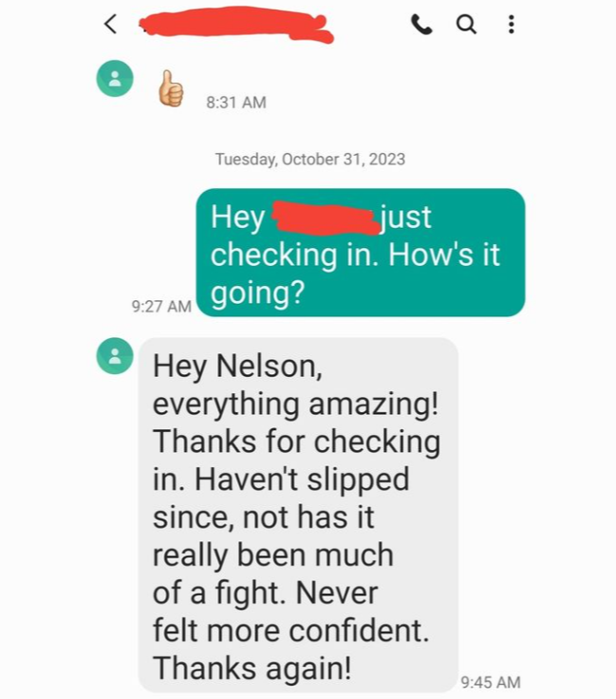
Task: Tap the avatar beside the Hey Nelson message
Action: 115,356
